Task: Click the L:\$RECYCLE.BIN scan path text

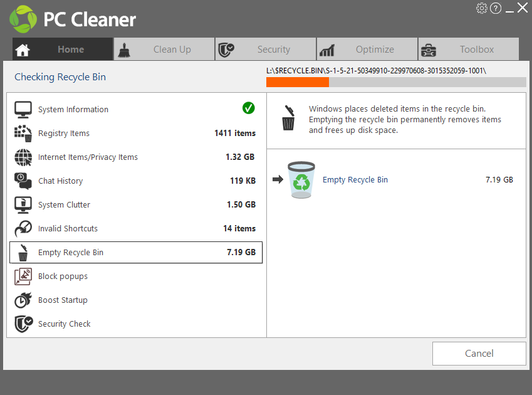Action: (x=376, y=71)
